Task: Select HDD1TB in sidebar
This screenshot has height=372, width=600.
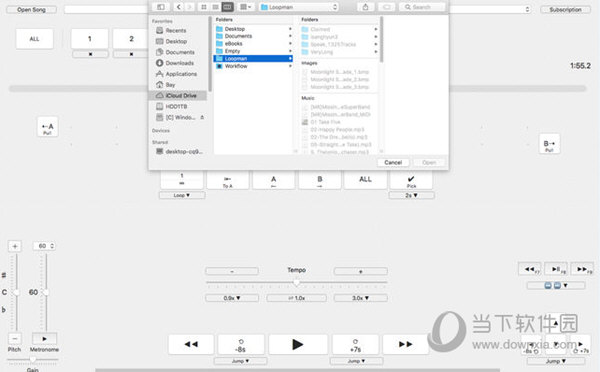Action: click(x=176, y=106)
